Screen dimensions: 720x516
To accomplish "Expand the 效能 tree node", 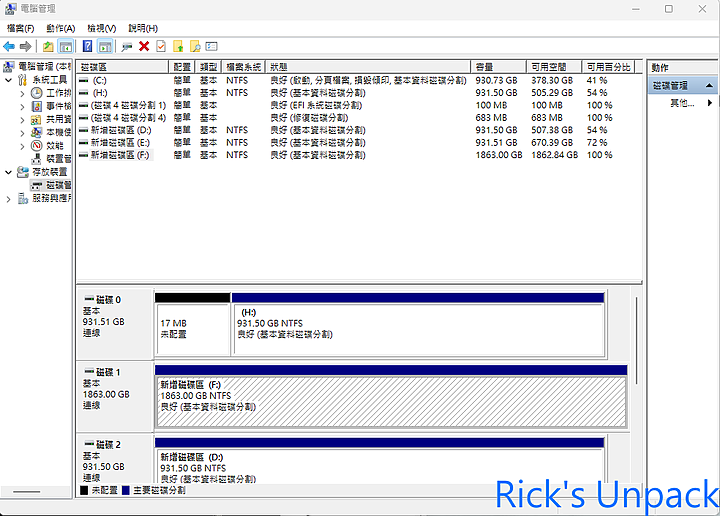I will pos(22,146).
